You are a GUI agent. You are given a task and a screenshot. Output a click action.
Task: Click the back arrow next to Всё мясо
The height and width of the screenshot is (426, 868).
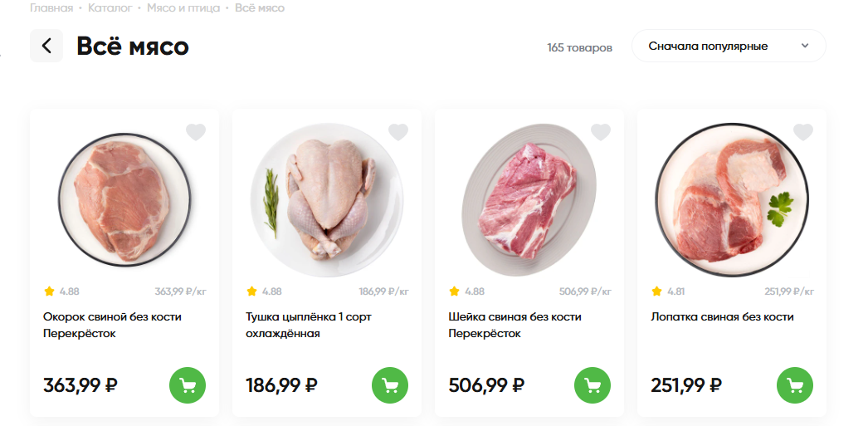46,46
